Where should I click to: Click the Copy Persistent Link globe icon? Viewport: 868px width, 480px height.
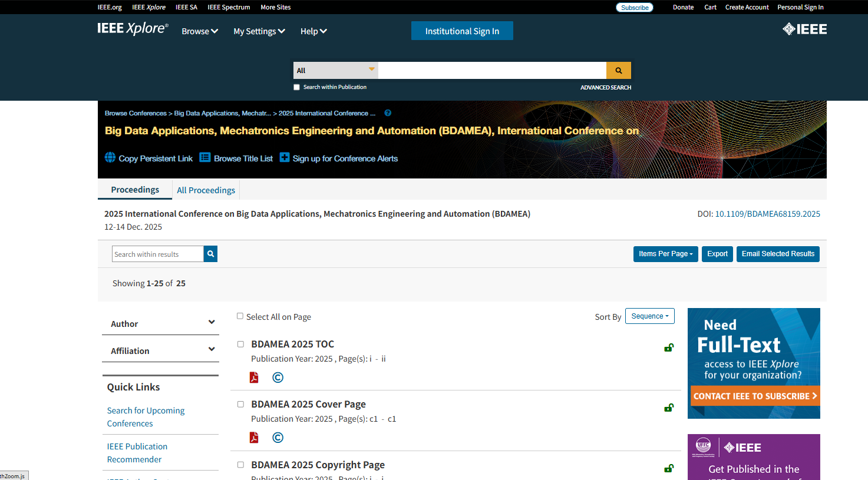click(x=110, y=158)
